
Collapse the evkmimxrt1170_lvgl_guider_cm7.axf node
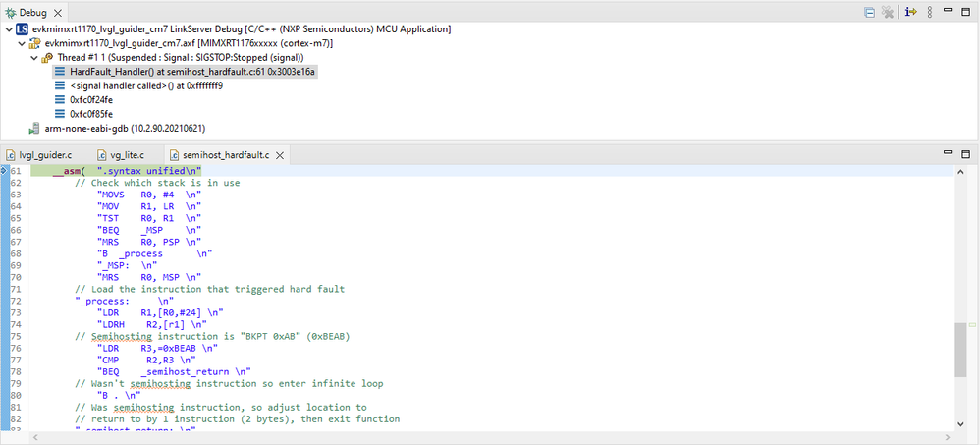(x=22, y=44)
